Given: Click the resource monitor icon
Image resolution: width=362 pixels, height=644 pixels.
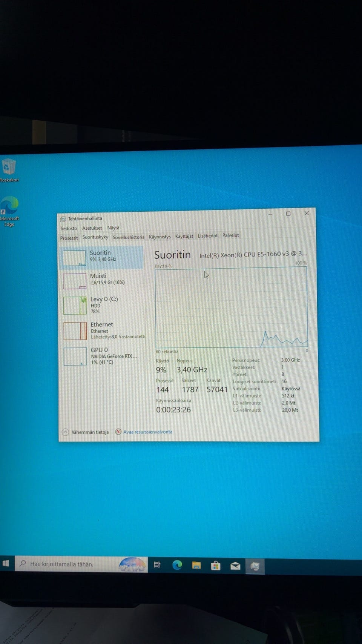Looking at the screenshot, I should coord(118,432).
